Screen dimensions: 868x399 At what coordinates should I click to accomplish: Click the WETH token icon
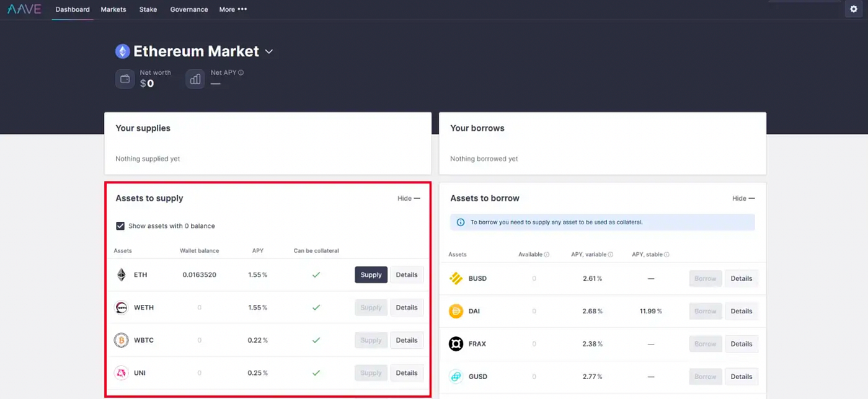[122, 307]
